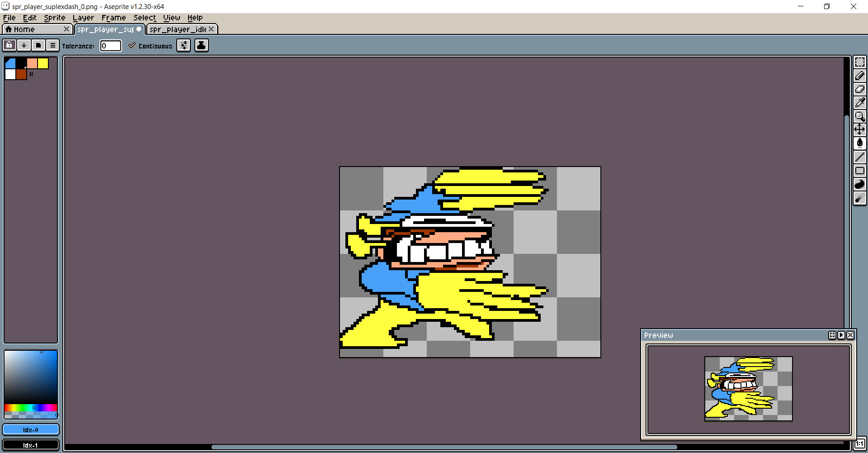Activate the Eyedropper tool
This screenshot has width=868, height=453.
pos(859,103)
